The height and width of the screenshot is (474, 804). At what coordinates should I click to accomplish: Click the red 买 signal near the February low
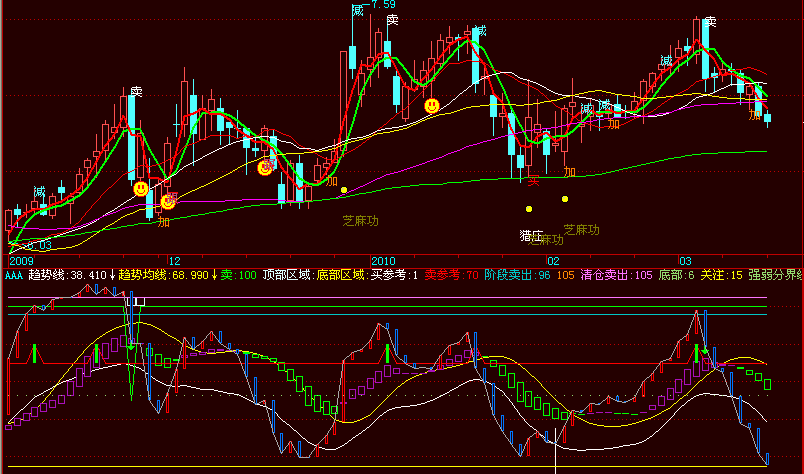click(x=534, y=180)
